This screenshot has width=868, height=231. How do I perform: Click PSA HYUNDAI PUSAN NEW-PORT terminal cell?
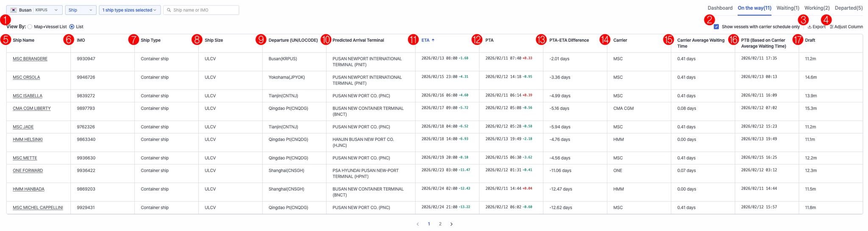tap(366, 173)
